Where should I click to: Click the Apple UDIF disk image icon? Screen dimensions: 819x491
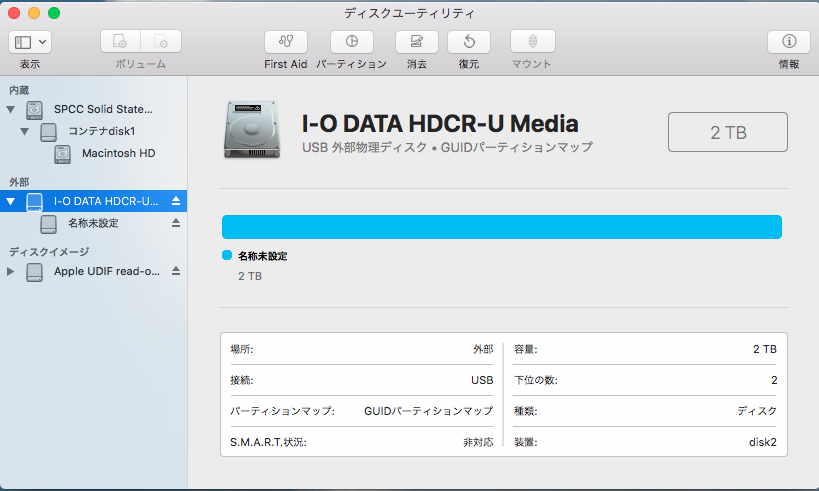pos(34,273)
